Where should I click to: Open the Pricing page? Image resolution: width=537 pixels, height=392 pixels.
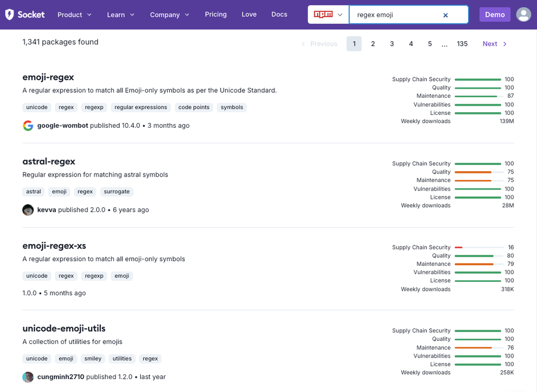tap(215, 14)
